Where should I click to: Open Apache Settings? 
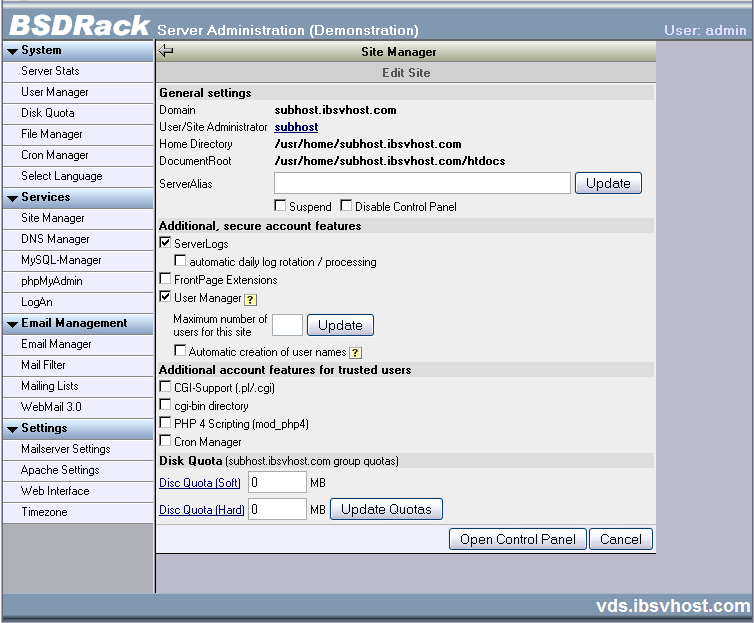(78, 470)
